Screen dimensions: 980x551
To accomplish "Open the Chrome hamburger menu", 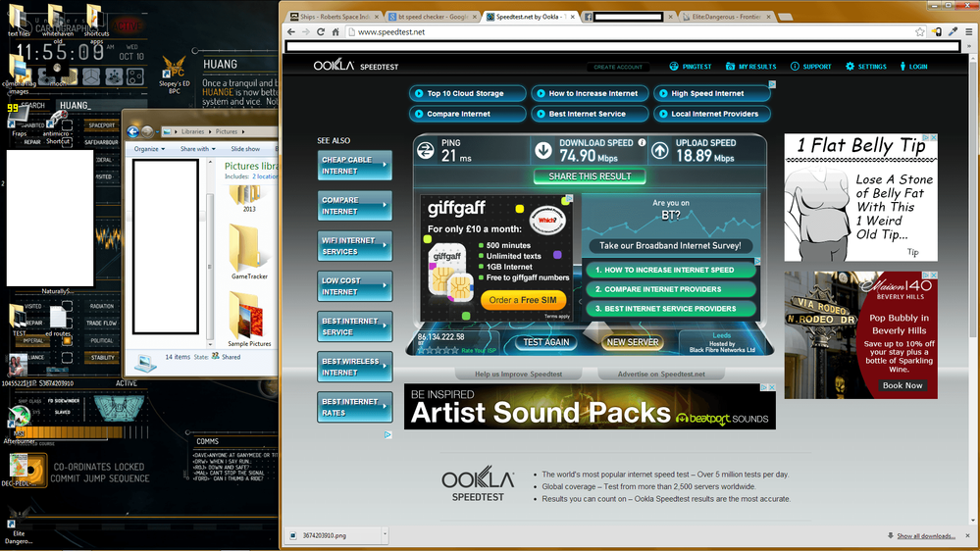I will [969, 31].
